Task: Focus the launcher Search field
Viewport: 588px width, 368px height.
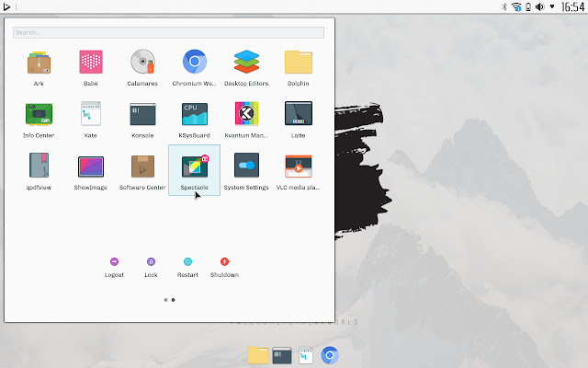Action: tap(168, 33)
